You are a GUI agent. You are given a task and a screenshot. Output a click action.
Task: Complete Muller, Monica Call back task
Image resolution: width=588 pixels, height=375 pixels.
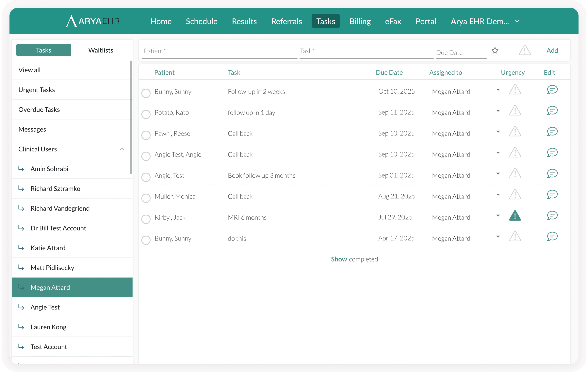pyautogui.click(x=146, y=198)
